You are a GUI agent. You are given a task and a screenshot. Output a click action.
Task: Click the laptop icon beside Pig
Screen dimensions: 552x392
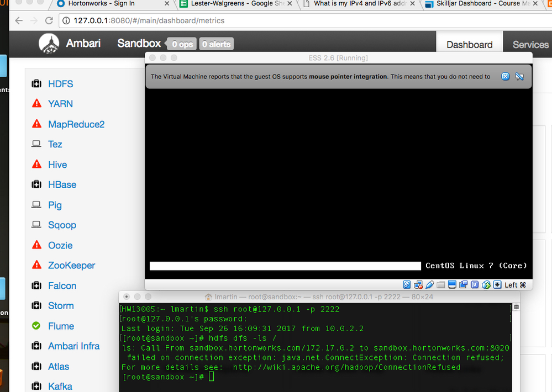point(36,204)
